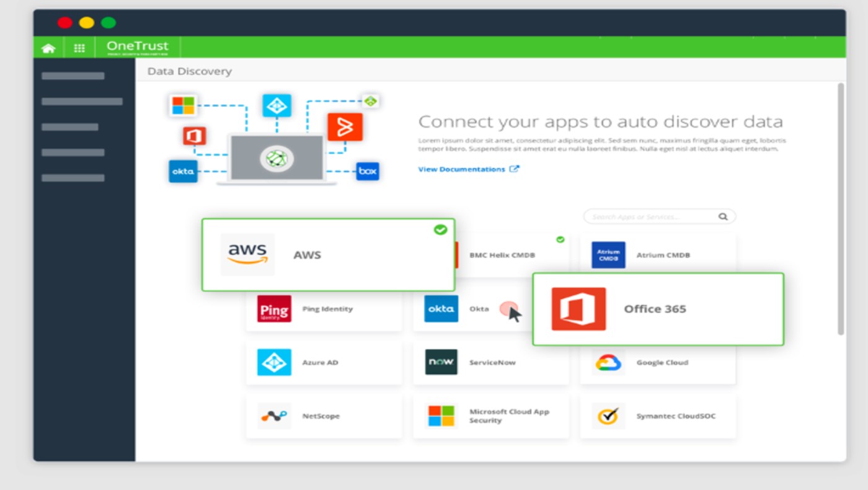Image resolution: width=868 pixels, height=490 pixels.
Task: Click the Office 365 logo icon
Action: [x=578, y=309]
